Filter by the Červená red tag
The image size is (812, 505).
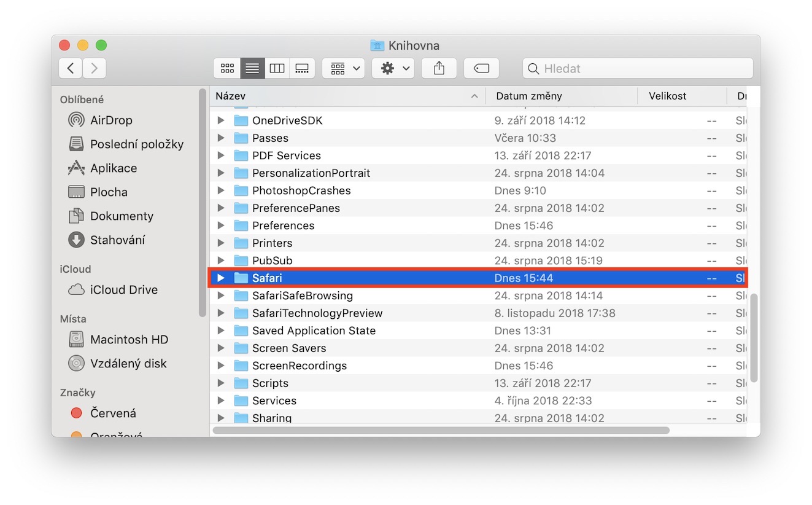[x=113, y=413]
